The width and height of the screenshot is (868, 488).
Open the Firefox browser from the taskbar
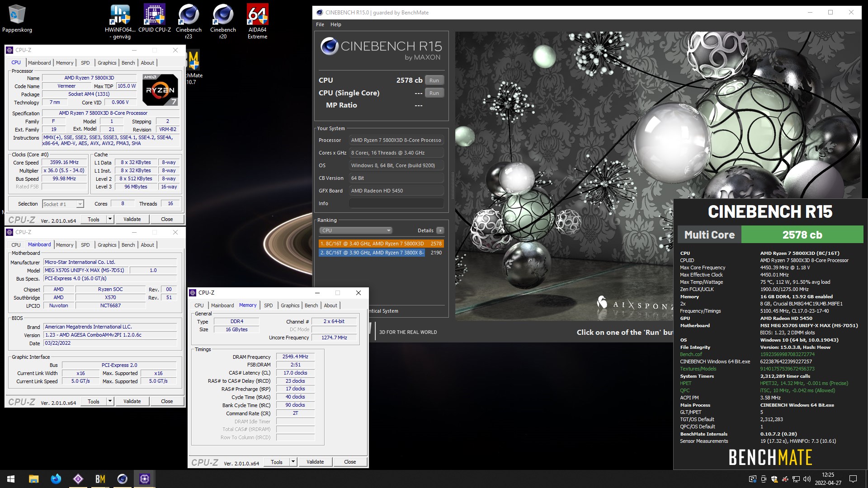pyautogui.click(x=56, y=479)
